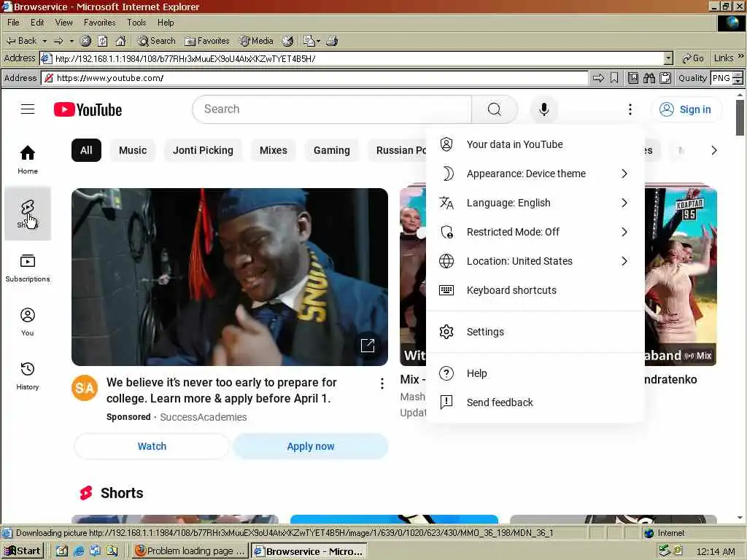Open Keyboard shortcuts menu entry
The width and height of the screenshot is (747, 560).
coord(535,290)
